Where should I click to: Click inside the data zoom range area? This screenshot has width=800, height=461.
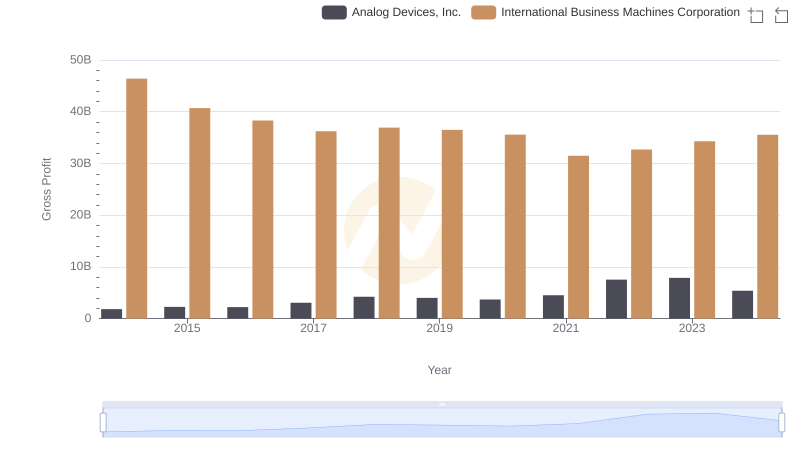[442, 423]
